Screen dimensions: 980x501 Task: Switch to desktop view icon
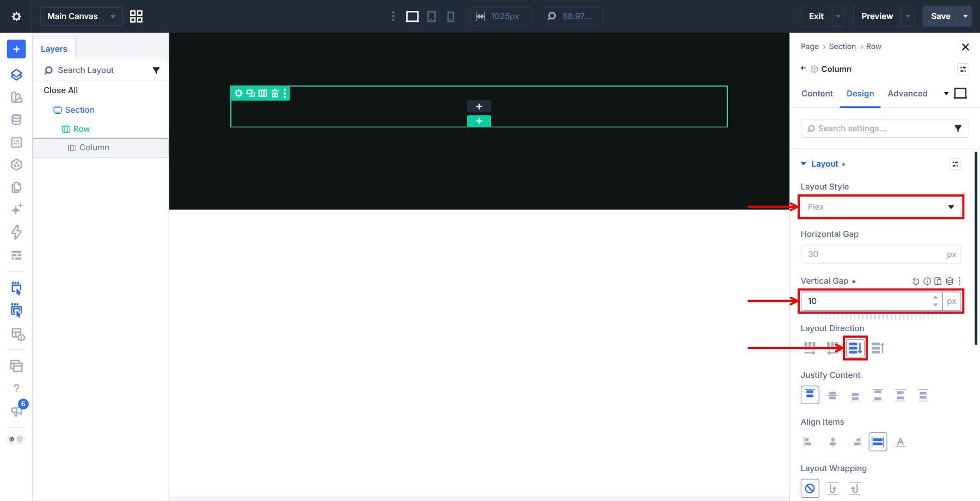tap(412, 16)
